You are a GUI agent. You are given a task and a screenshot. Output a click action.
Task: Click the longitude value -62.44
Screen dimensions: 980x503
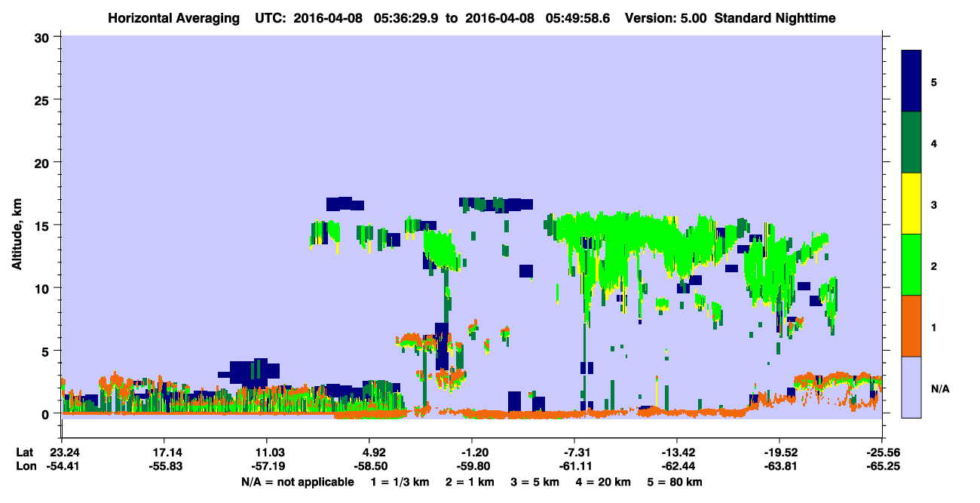pyautogui.click(x=677, y=466)
